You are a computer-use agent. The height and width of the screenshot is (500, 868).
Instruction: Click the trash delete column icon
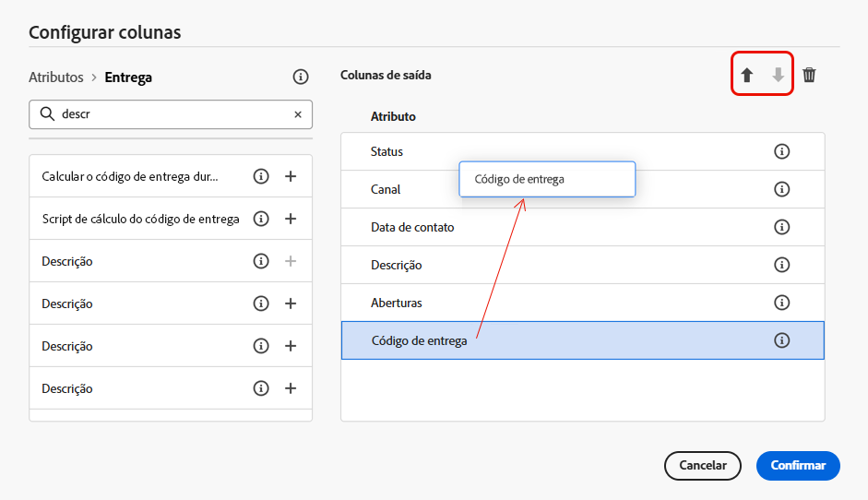[809, 75]
